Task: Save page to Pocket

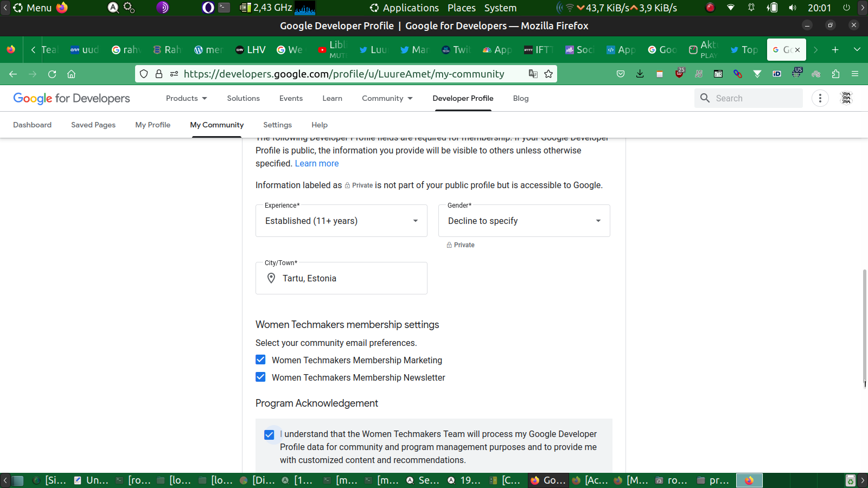Action: pyautogui.click(x=621, y=74)
